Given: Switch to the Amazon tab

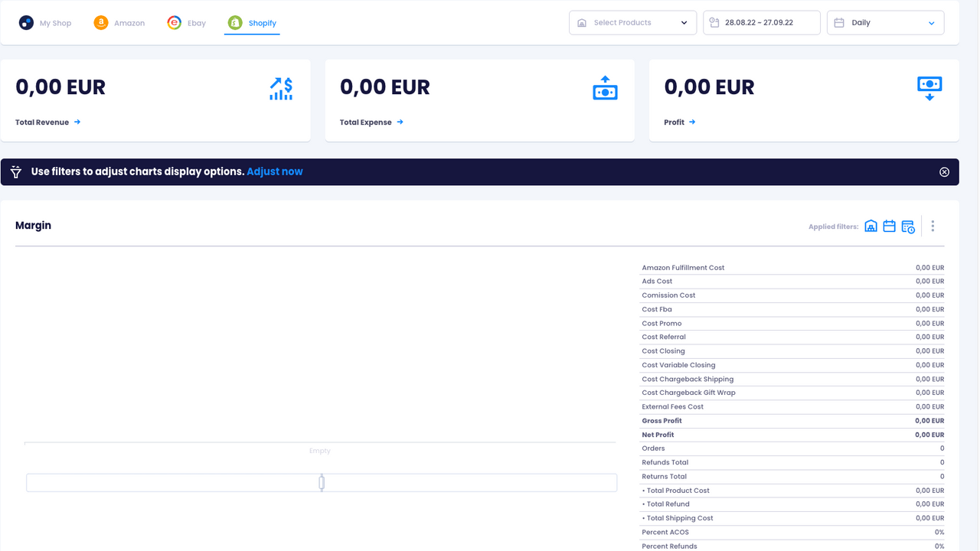Looking at the screenshot, I should click(119, 23).
